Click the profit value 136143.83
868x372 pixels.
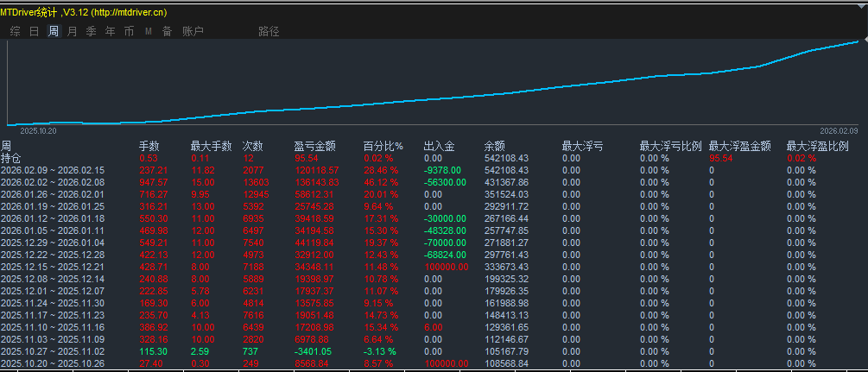[317, 182]
